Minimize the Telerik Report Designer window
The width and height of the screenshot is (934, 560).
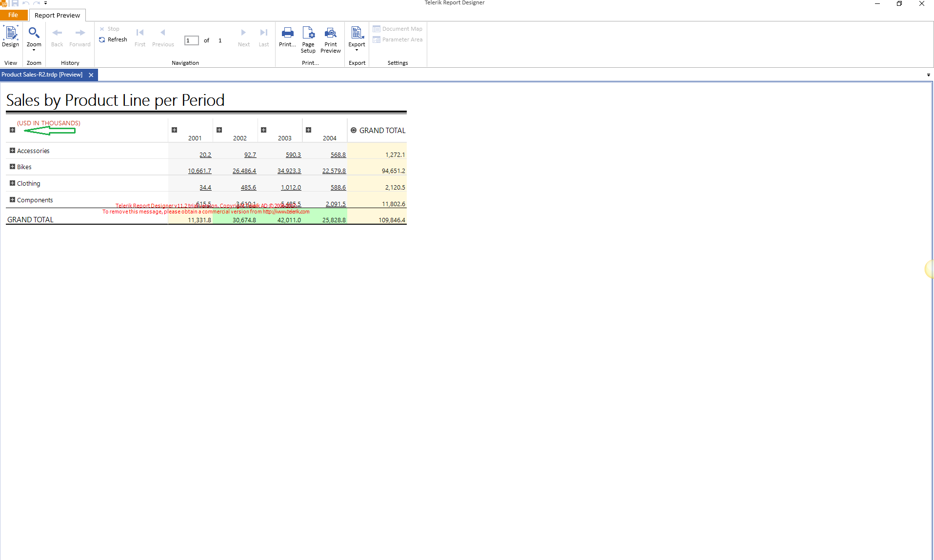(x=877, y=3)
